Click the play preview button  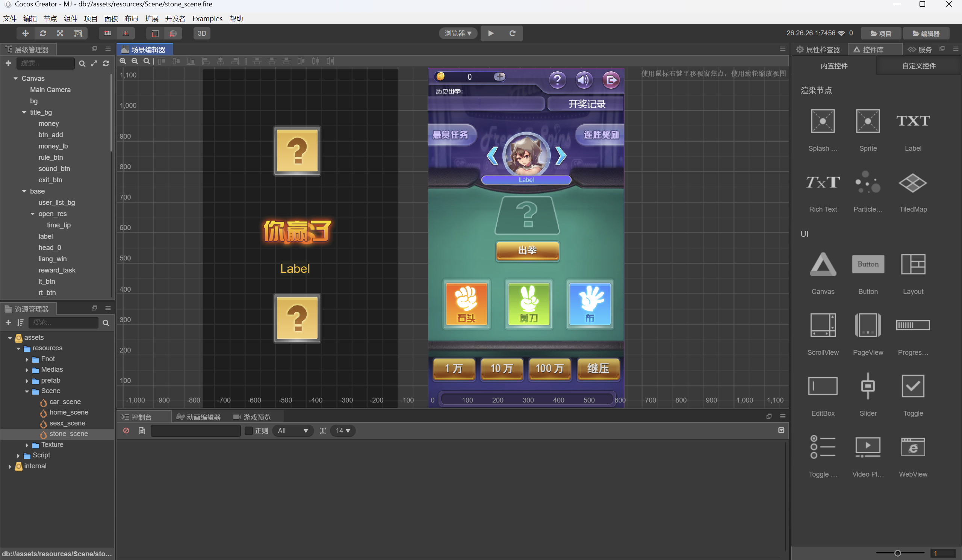[x=490, y=33]
